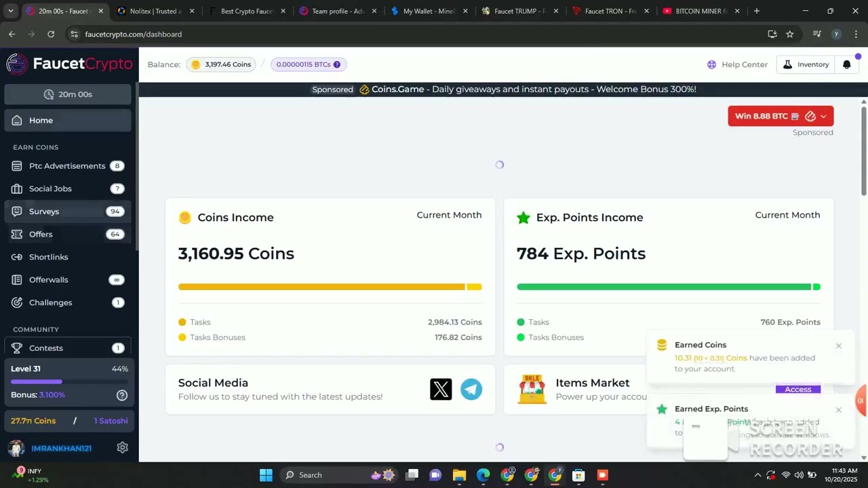Screen dimensions: 868x488
Task: Open Coins.Game sponsored banner link
Action: (504, 89)
